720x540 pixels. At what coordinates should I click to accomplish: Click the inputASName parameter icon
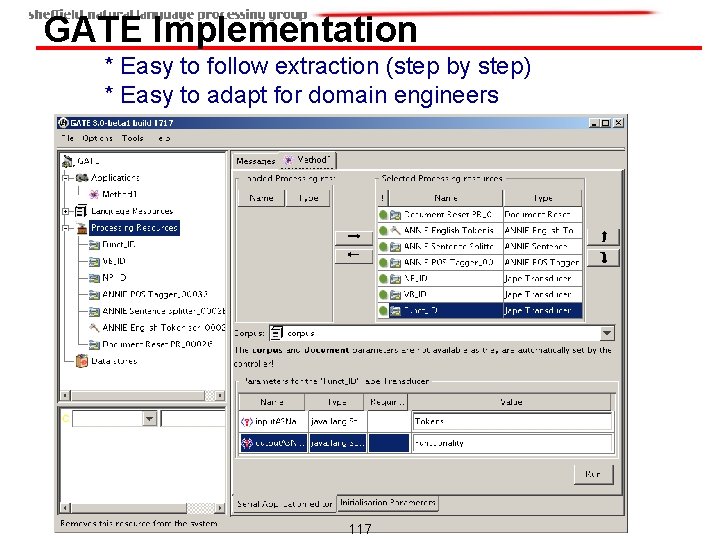pyautogui.click(x=247, y=422)
